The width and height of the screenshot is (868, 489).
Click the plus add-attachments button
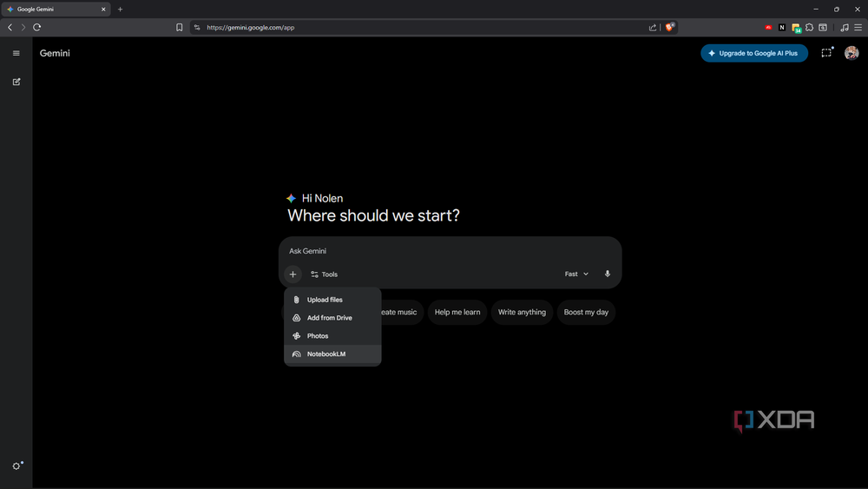click(293, 274)
